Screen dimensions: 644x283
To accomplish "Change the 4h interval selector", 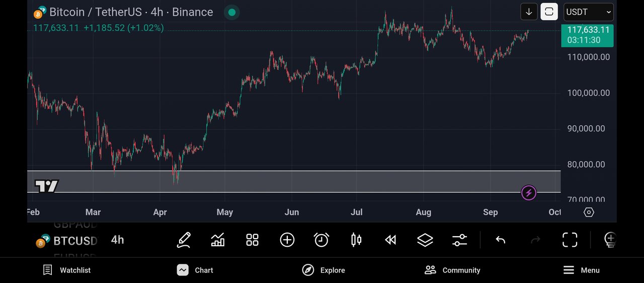I will pyautogui.click(x=117, y=240).
